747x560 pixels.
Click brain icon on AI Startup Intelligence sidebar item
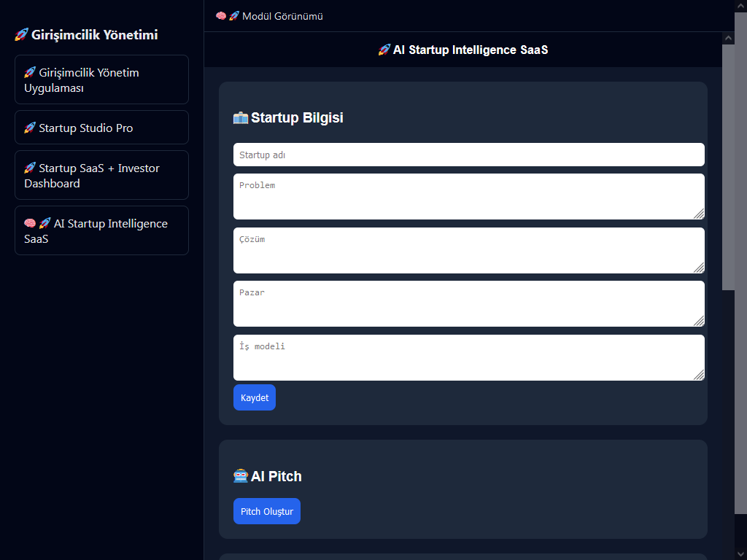pyautogui.click(x=30, y=224)
